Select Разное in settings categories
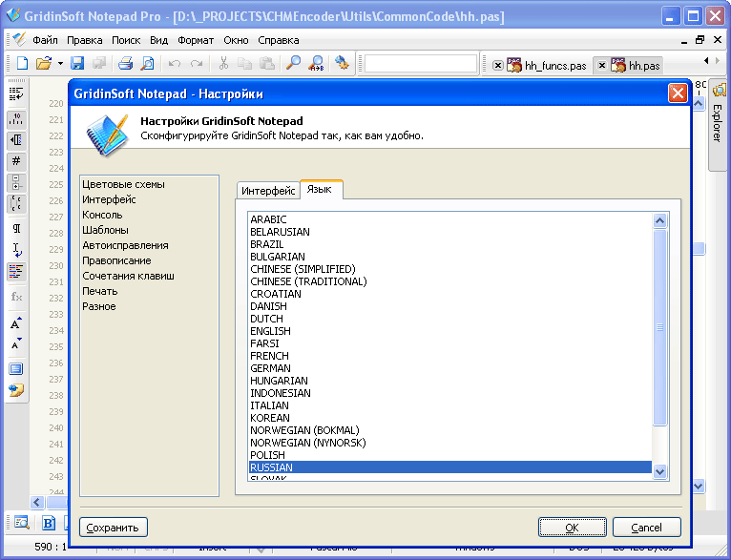731x560 pixels. point(99,306)
